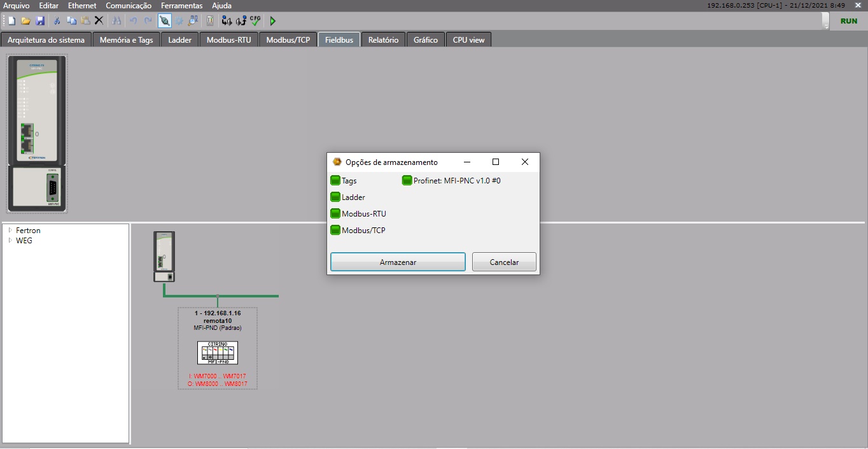
Task: Click the Armazenar button
Action: click(x=398, y=262)
